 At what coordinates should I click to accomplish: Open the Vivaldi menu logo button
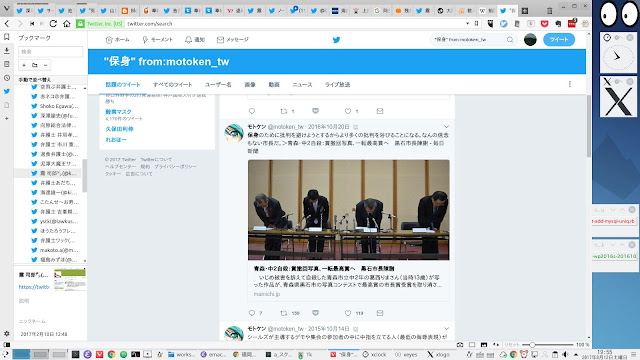coord(7,8)
